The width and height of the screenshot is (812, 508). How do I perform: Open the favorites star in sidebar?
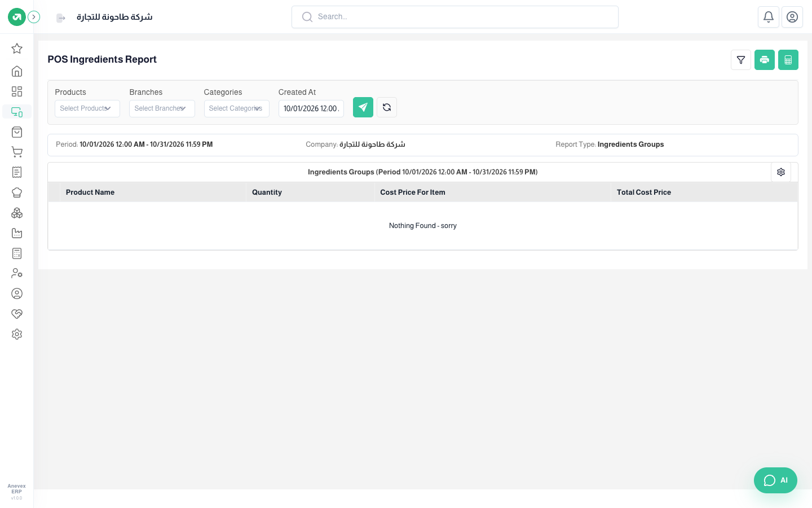click(x=17, y=49)
